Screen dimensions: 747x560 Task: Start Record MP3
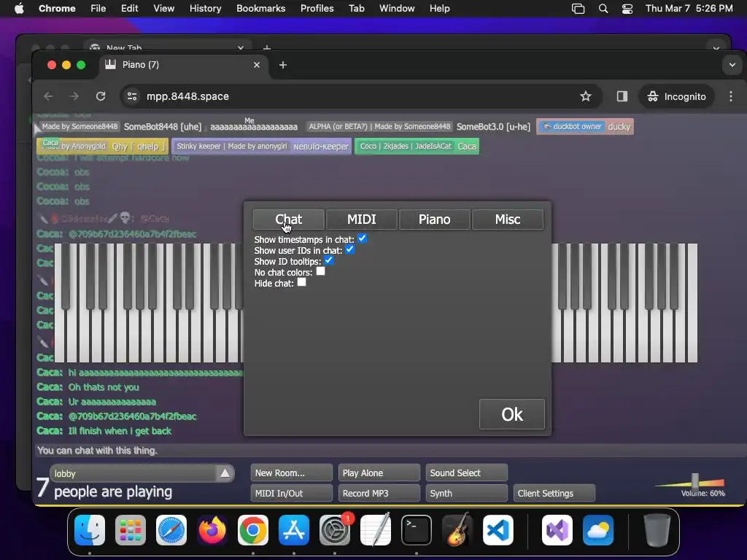[379, 494]
